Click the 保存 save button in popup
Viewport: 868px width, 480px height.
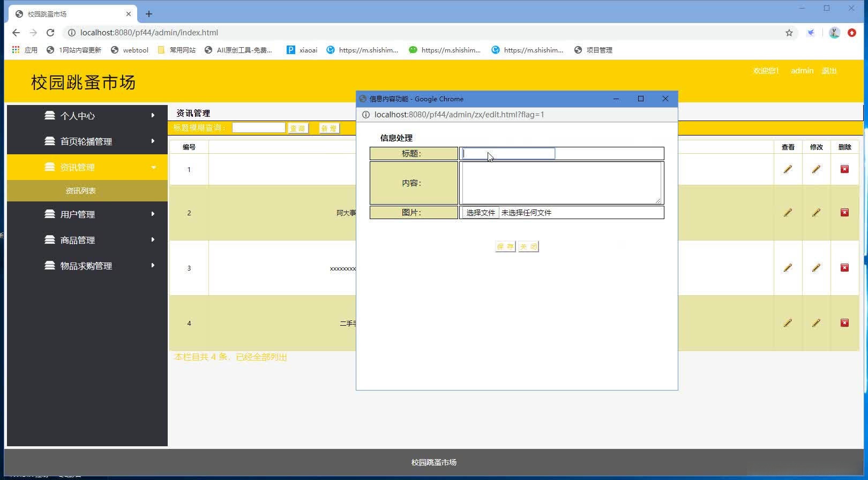(x=505, y=246)
